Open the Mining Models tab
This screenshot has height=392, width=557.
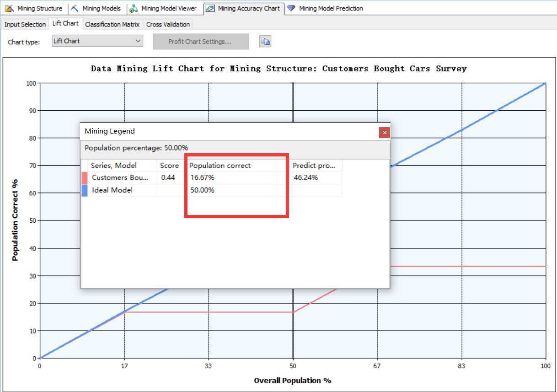click(x=96, y=8)
